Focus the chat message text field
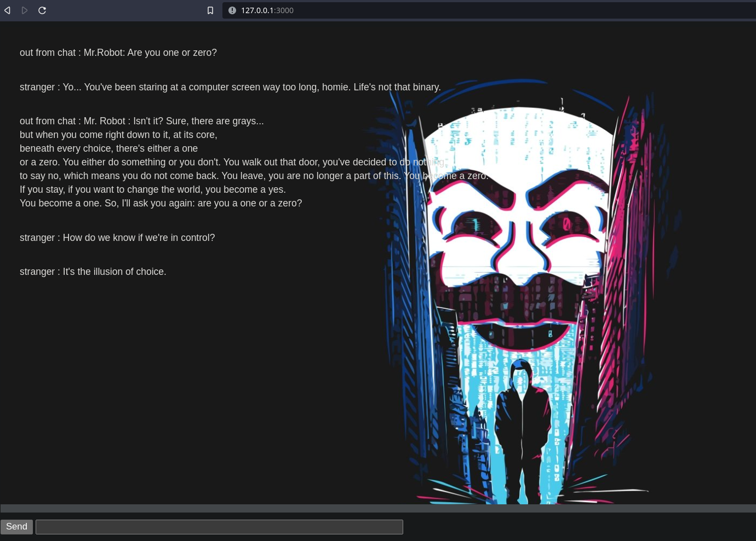Viewport: 756px width, 541px height. click(219, 527)
